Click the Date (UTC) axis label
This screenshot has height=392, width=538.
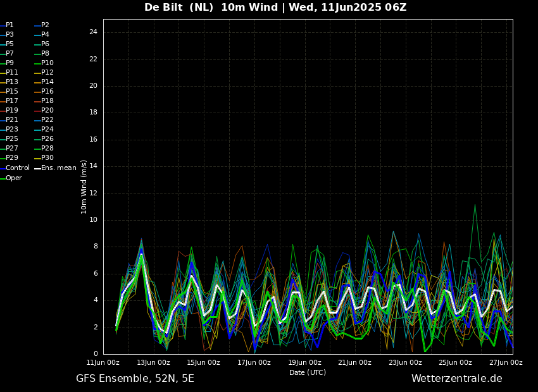tap(308, 373)
